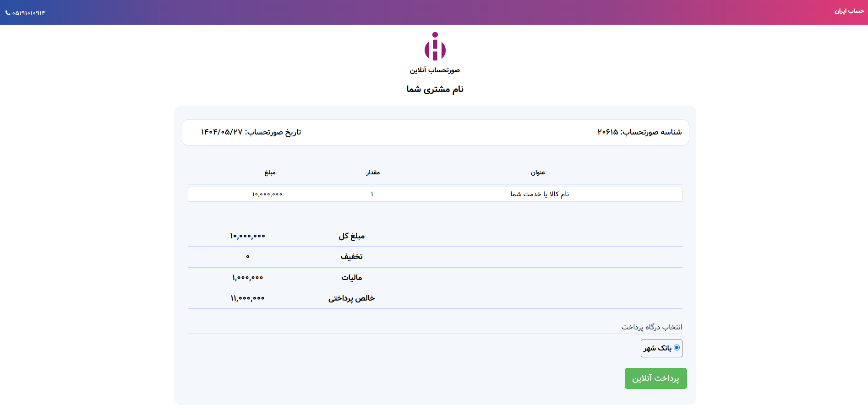Viewport: 868px width, 415px height.
Task: Select the انتخاب درگاه پرداخت heading
Action: click(x=650, y=327)
